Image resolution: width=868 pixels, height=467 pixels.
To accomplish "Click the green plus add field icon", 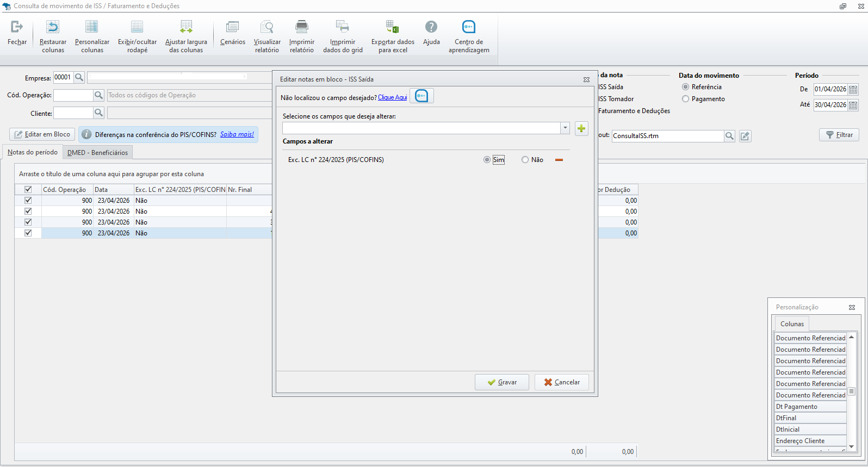I will [x=581, y=128].
